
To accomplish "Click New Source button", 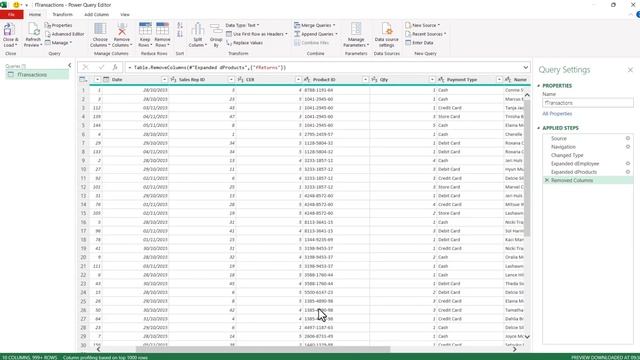I will point(423,25).
